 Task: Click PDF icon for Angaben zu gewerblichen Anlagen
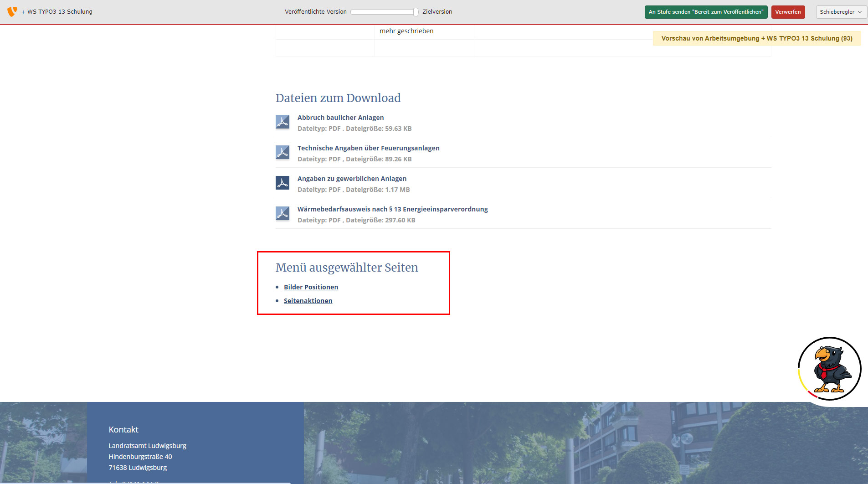pyautogui.click(x=282, y=183)
